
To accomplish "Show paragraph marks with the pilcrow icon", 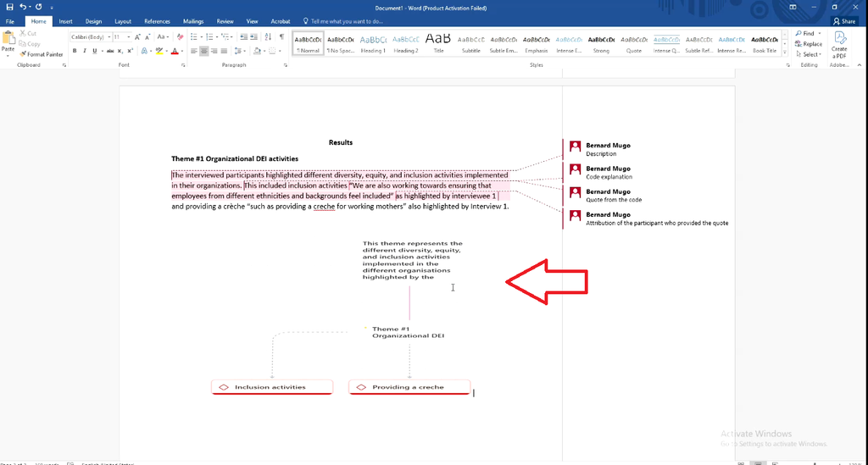I will (x=281, y=37).
